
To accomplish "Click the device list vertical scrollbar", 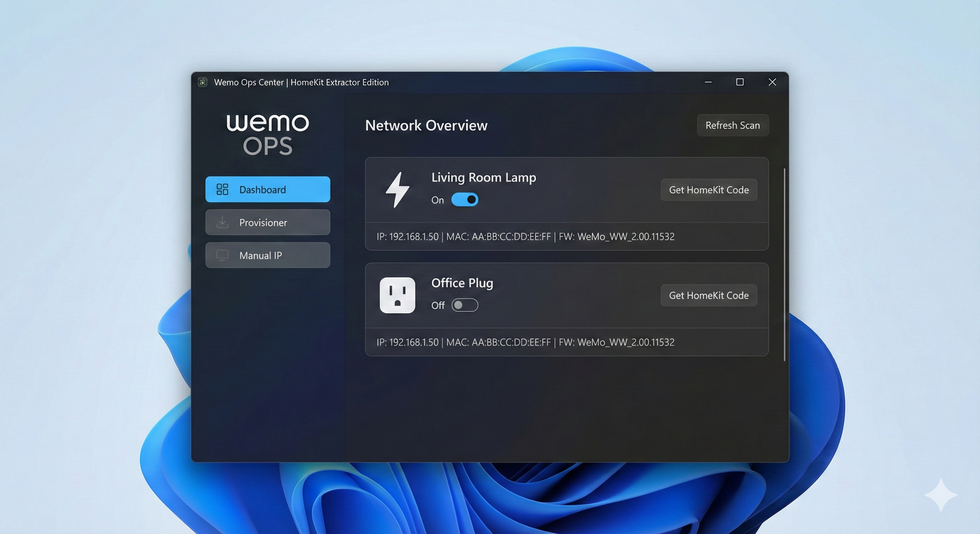I will point(784,264).
